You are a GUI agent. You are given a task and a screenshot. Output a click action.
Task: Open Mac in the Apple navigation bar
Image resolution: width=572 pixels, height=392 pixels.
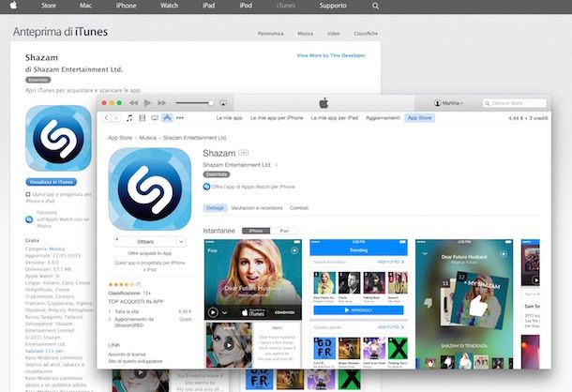pyautogui.click(x=85, y=6)
